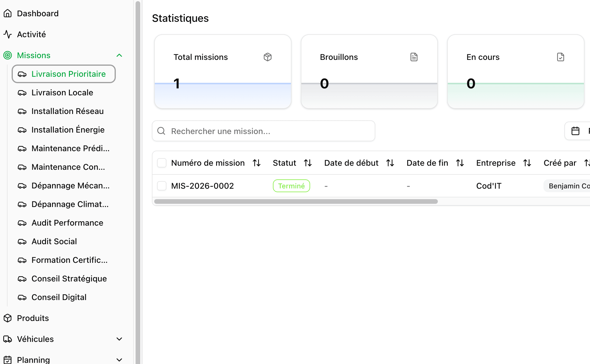The width and height of the screenshot is (590, 364).
Task: Sort by Date de début arrows
Action: pyautogui.click(x=390, y=163)
